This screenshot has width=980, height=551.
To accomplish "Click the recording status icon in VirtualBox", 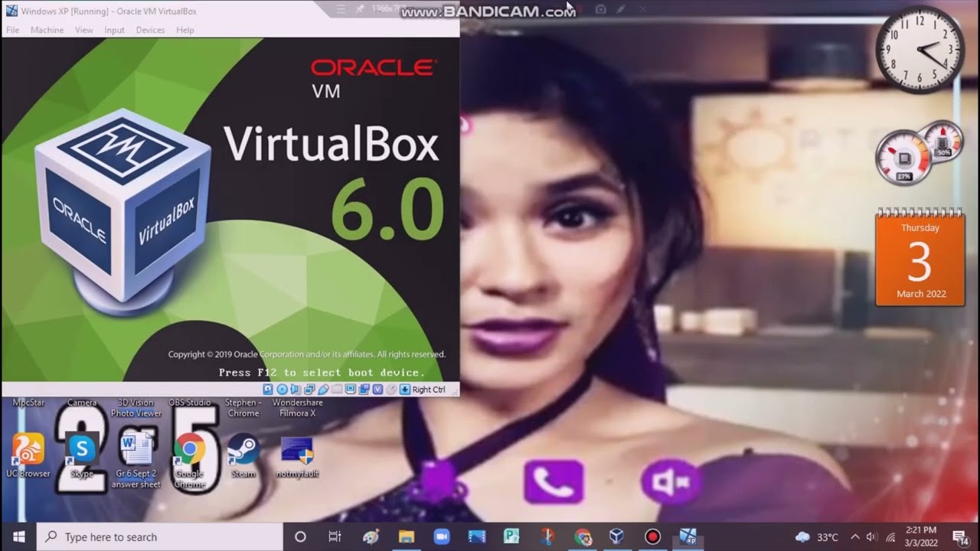I will [364, 390].
